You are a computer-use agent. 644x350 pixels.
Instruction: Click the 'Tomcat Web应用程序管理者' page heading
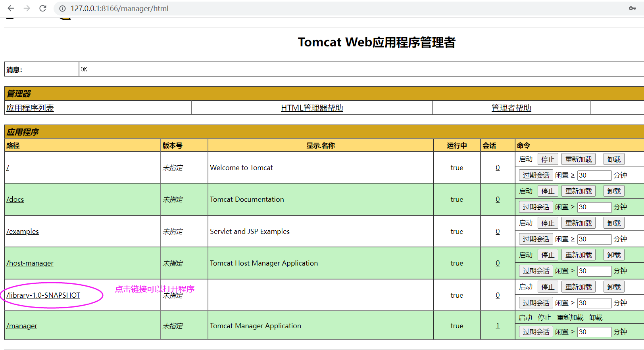point(377,42)
